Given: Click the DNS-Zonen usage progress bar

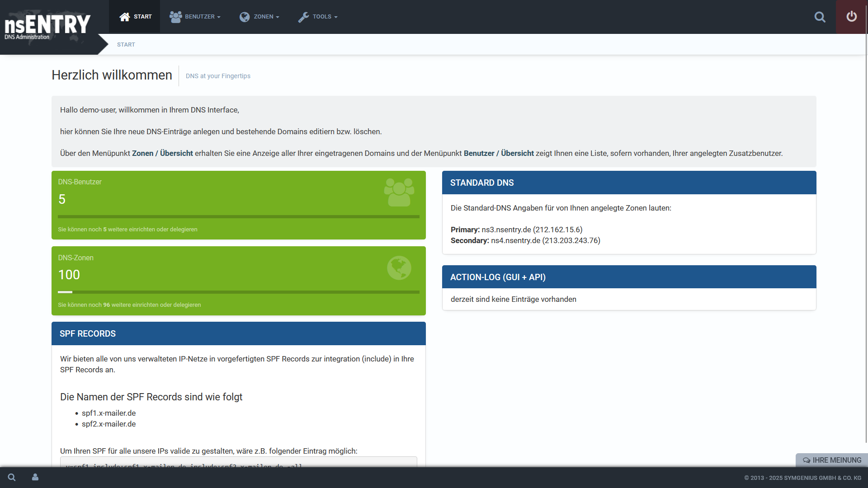Looking at the screenshot, I should click(x=238, y=292).
